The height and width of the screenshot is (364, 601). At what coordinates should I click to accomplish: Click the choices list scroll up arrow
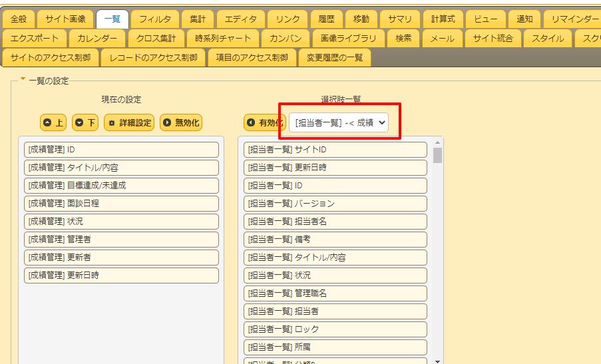pos(438,142)
